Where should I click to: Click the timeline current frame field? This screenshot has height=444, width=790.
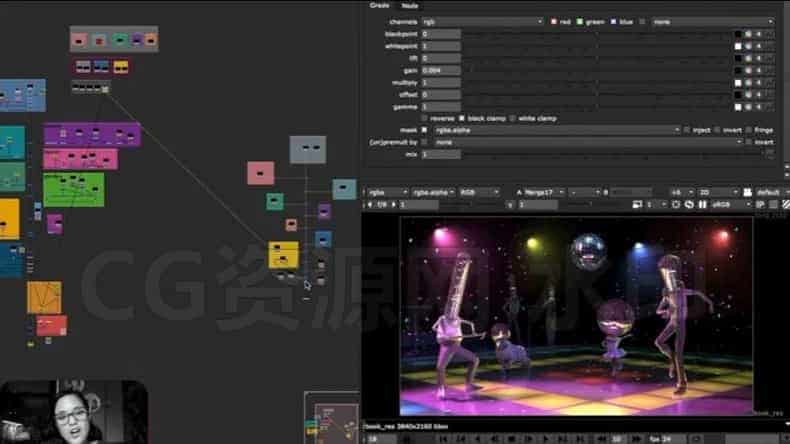381,439
